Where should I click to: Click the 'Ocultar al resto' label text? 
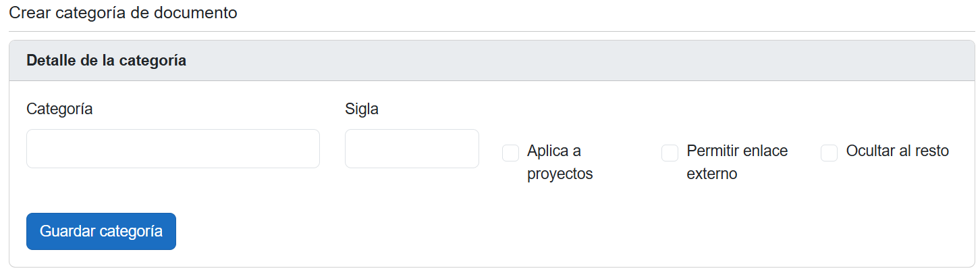coord(897,151)
